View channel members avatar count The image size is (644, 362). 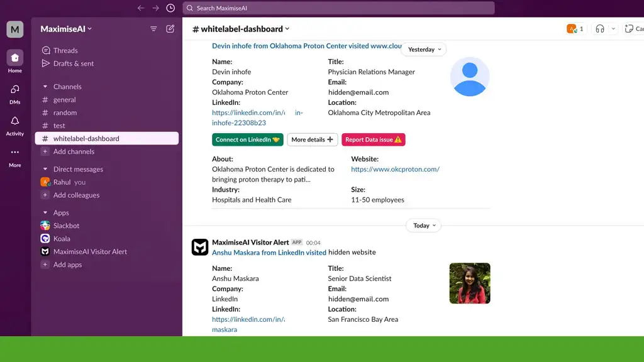point(575,29)
